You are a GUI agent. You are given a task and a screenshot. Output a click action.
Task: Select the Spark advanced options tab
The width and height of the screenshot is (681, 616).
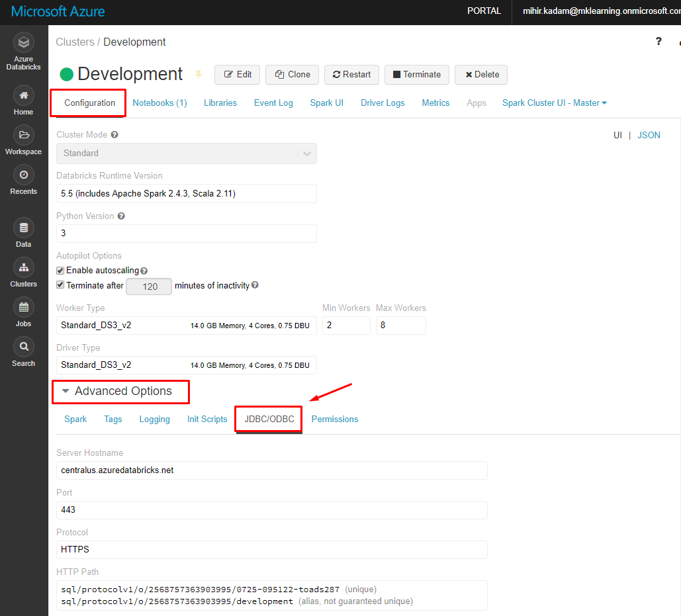point(75,419)
